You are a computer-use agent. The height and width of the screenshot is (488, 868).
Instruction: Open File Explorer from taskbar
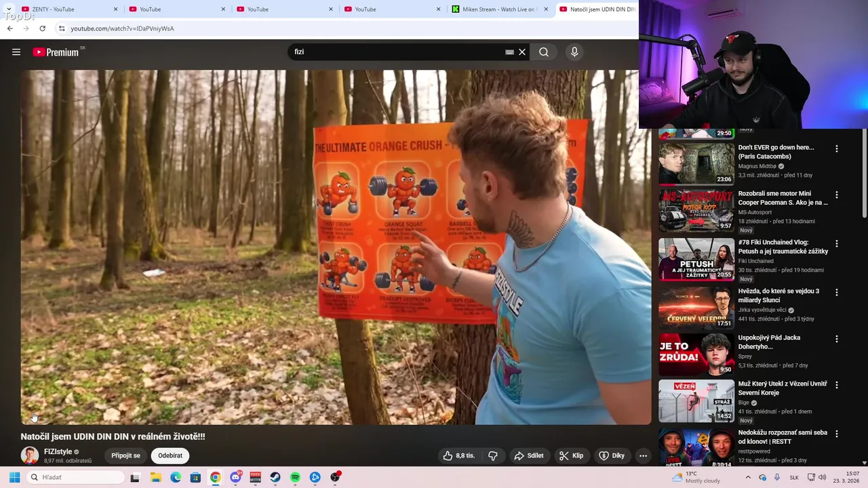tap(155, 477)
